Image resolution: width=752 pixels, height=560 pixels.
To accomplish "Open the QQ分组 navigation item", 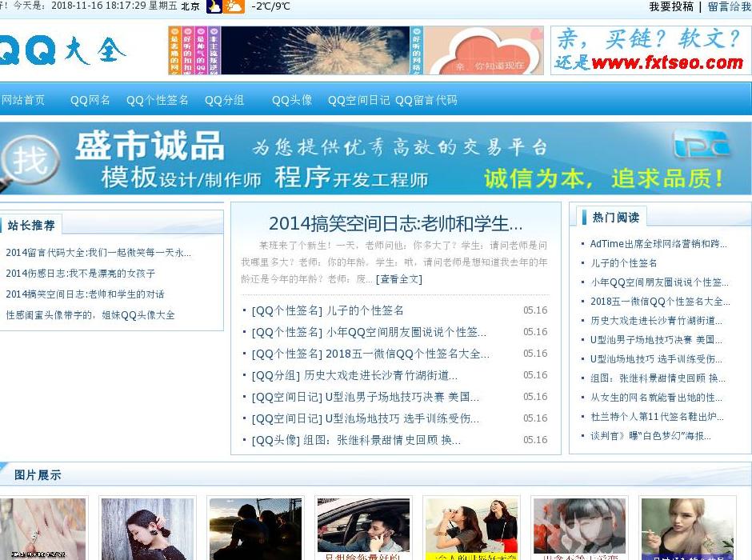I will 225,100.
